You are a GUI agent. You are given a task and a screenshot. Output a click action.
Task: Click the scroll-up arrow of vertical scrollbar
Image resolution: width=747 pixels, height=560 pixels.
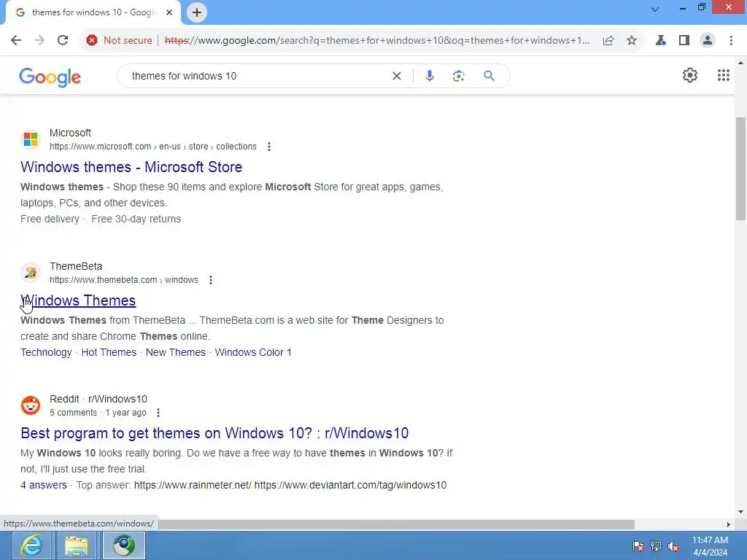click(740, 63)
